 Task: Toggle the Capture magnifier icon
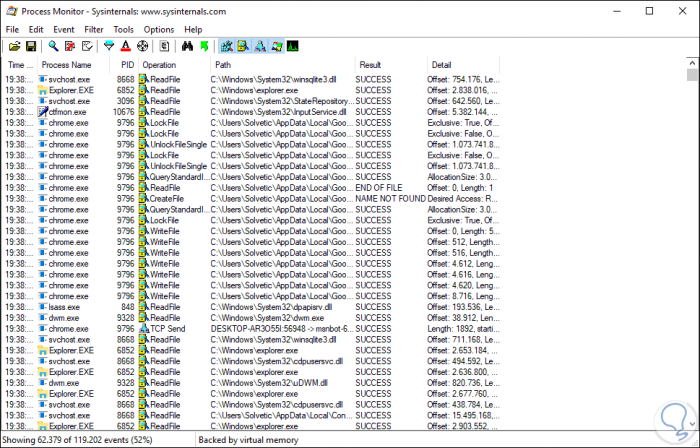pyautogui.click(x=54, y=46)
